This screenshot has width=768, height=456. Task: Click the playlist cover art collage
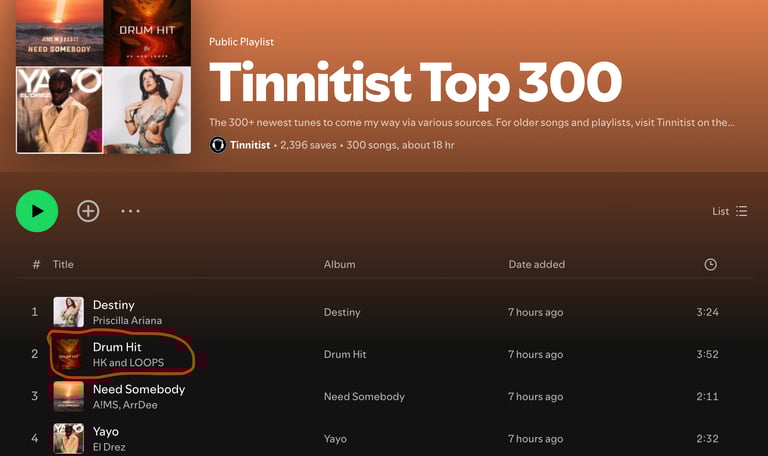103,77
